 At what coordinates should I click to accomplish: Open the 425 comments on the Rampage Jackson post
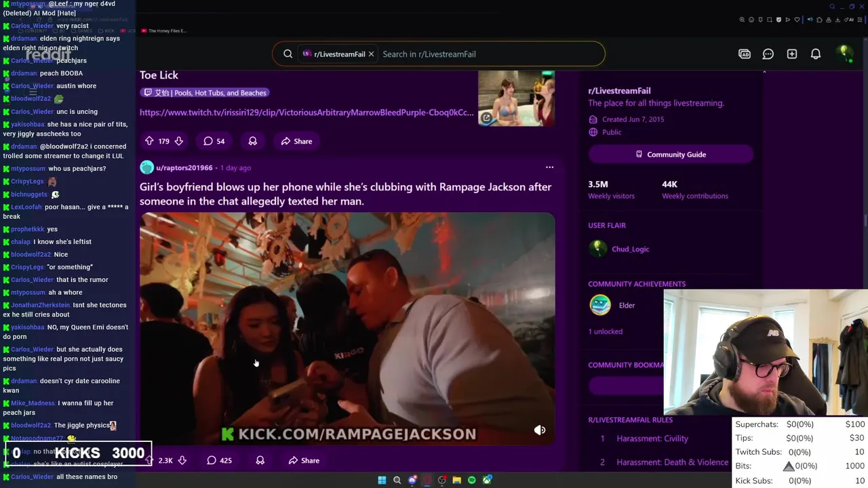tap(219, 460)
